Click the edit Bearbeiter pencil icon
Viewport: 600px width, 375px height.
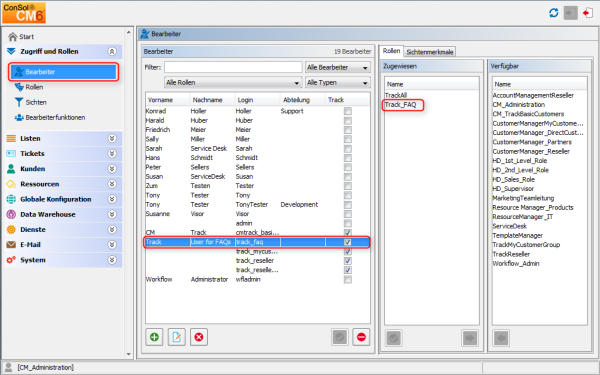[x=176, y=337]
